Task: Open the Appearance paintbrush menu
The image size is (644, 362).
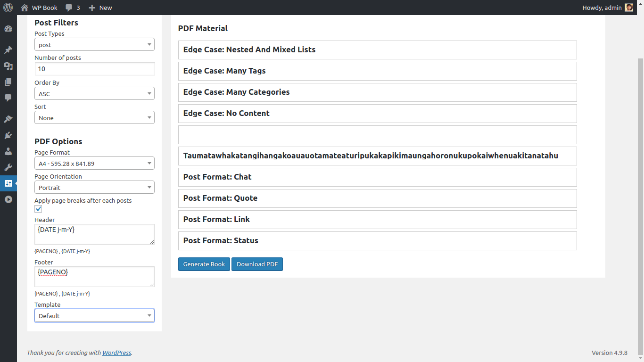Action: pos(8,119)
